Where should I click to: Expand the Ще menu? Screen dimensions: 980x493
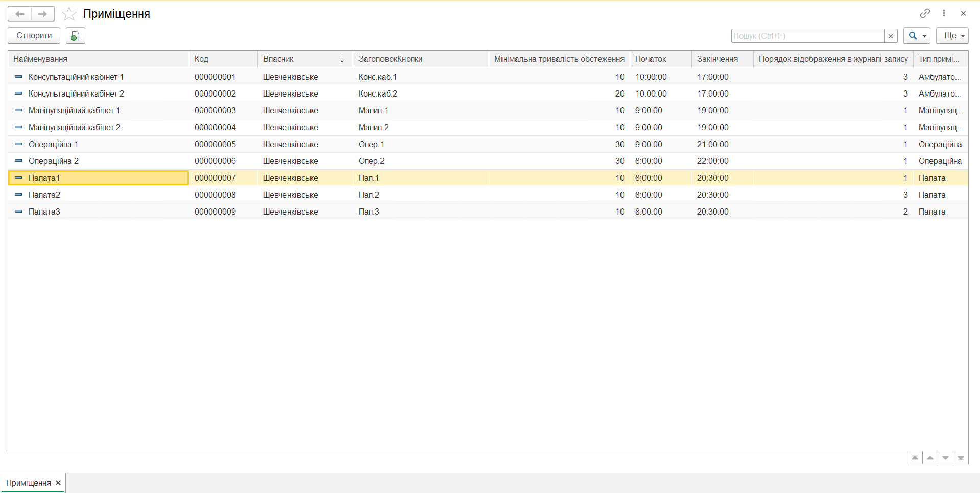pyautogui.click(x=952, y=36)
